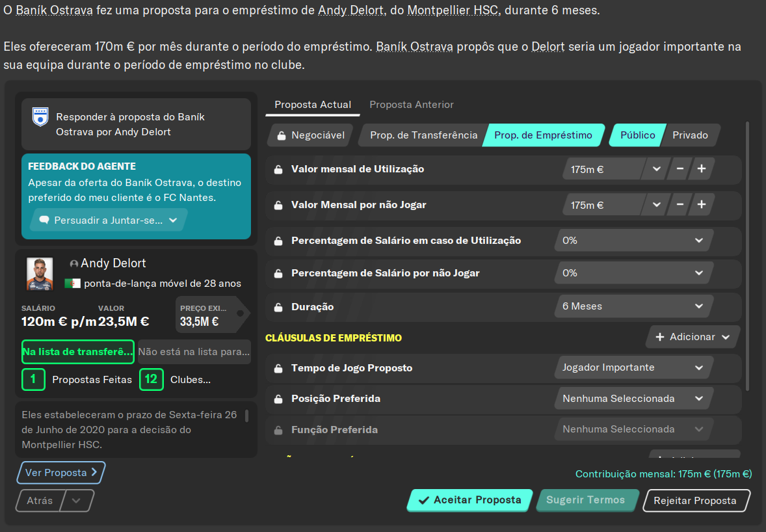Click the Baník Ostrava club badge icon

pos(40,117)
